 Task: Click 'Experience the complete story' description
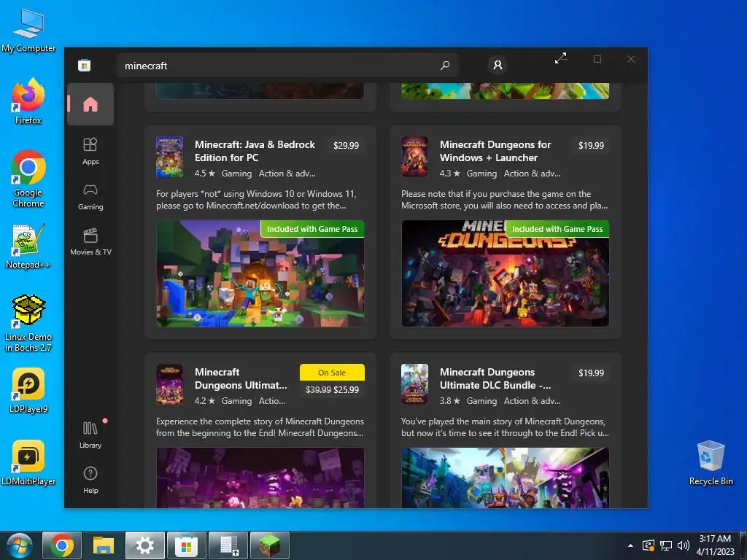point(260,427)
